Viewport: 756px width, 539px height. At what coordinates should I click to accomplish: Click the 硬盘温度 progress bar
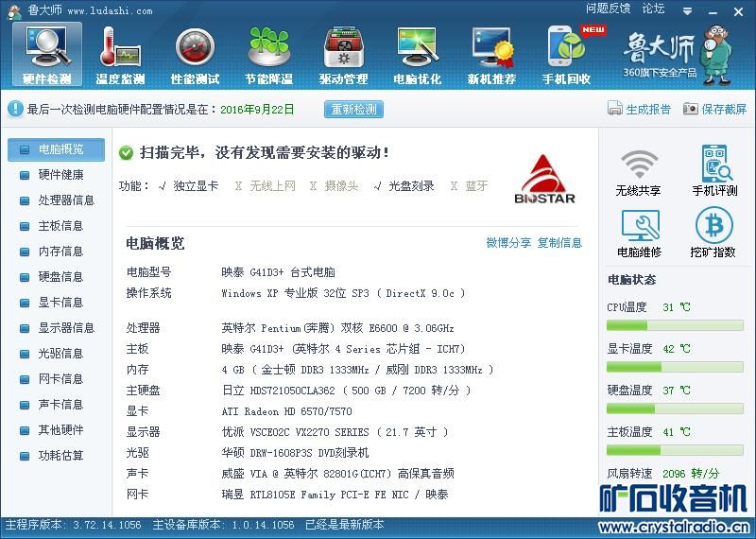(675, 409)
